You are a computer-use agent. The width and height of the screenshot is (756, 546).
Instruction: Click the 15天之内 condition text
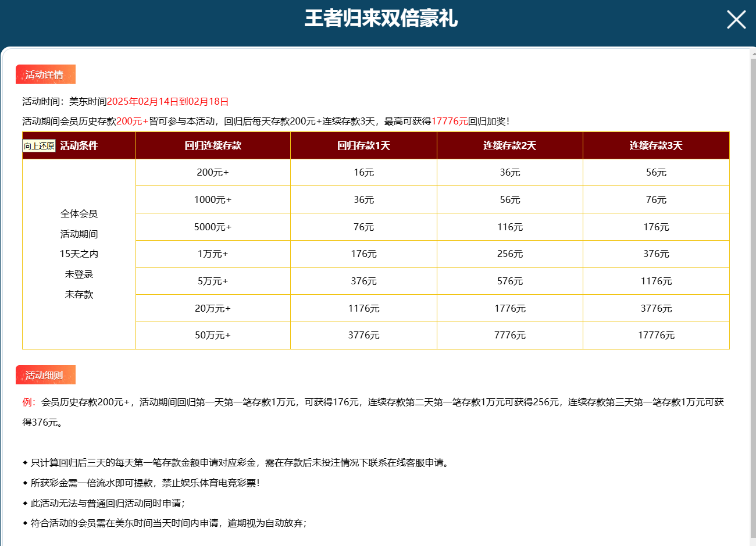click(x=79, y=254)
